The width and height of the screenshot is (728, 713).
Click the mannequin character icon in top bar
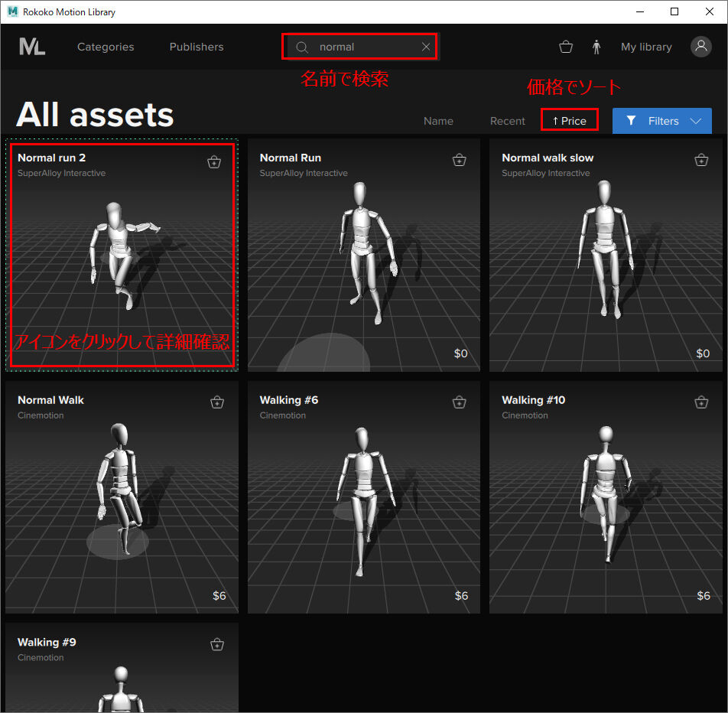pos(596,46)
